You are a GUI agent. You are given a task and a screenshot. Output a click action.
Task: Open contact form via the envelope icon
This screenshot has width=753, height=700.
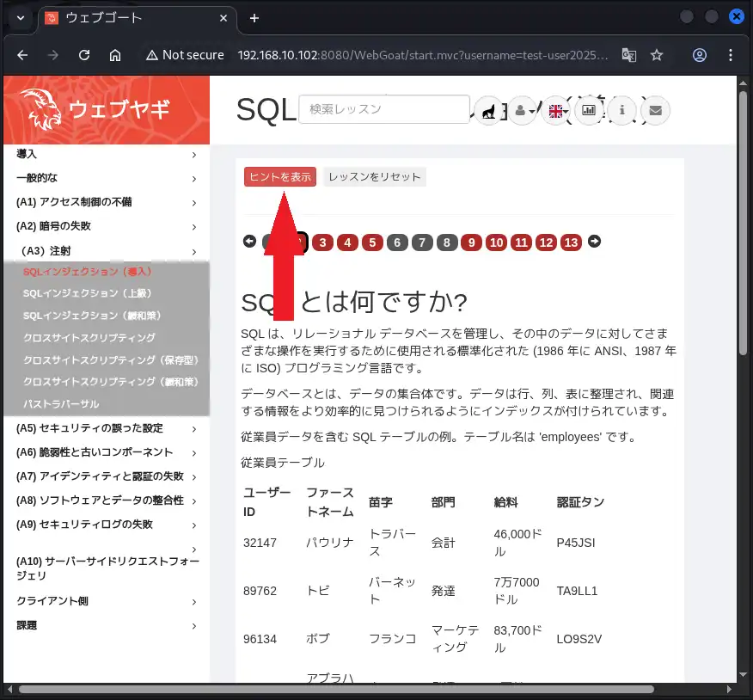click(x=655, y=110)
